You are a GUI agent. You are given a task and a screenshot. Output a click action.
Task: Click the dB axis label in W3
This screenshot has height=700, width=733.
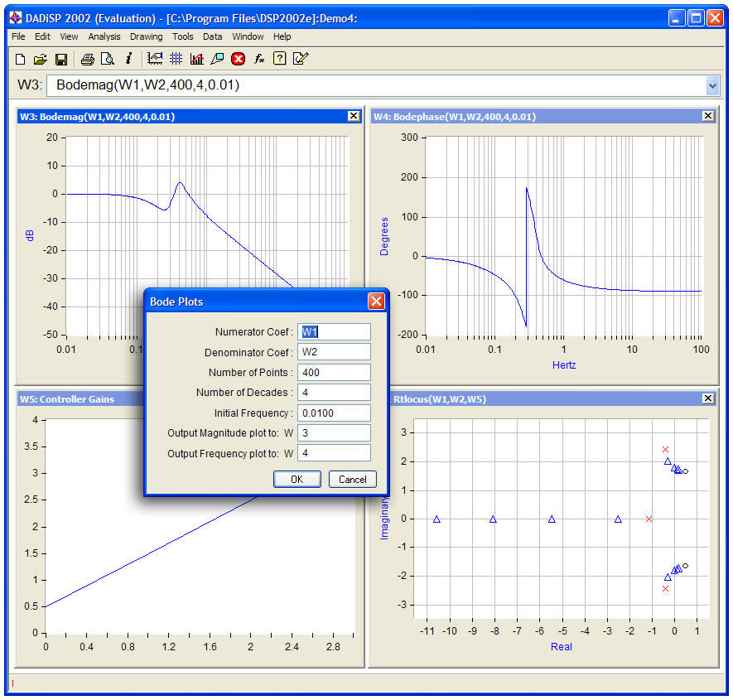pos(30,235)
